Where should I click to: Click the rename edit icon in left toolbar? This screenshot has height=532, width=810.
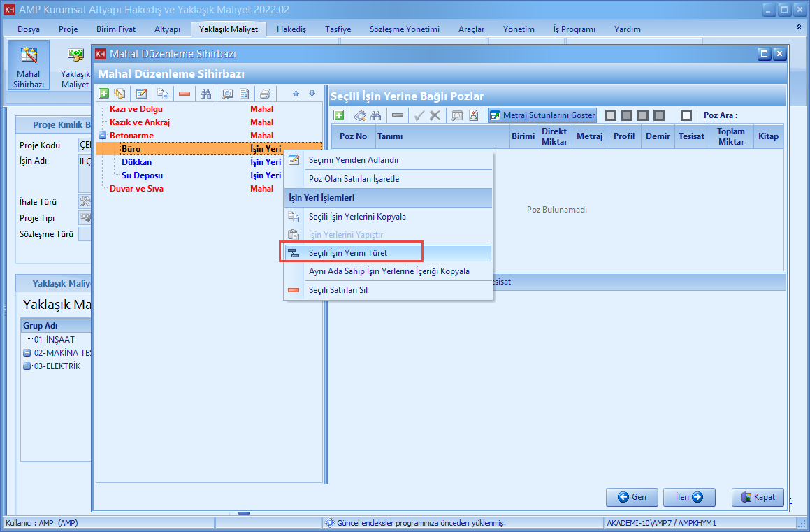point(142,94)
